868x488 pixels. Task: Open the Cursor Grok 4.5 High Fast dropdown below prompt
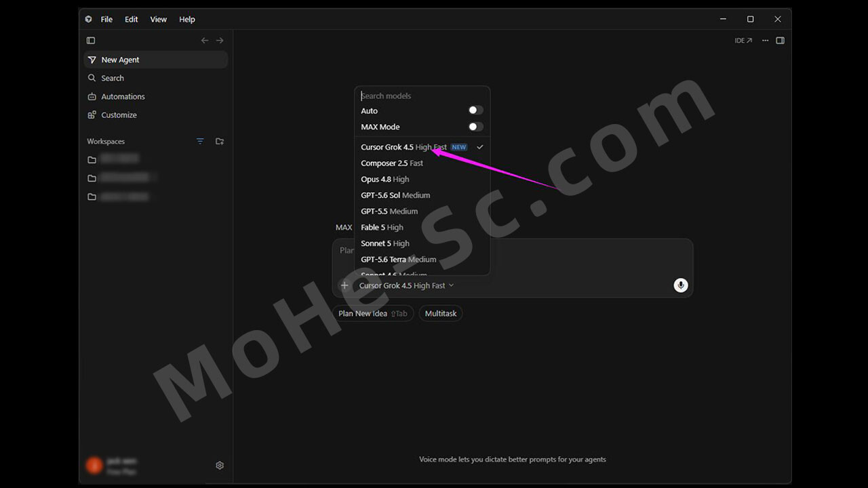(x=406, y=285)
